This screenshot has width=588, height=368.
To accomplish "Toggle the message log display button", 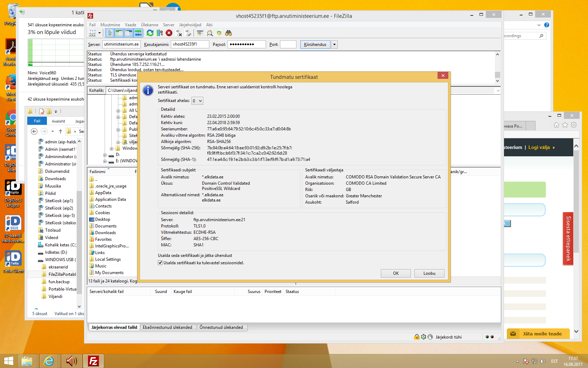I will (x=110, y=33).
